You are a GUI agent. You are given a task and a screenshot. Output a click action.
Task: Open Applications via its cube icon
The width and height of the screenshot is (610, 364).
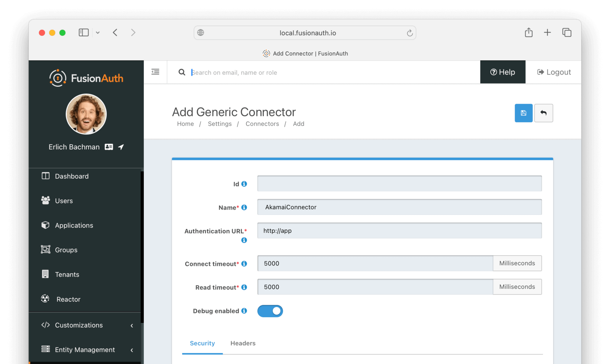tap(45, 225)
